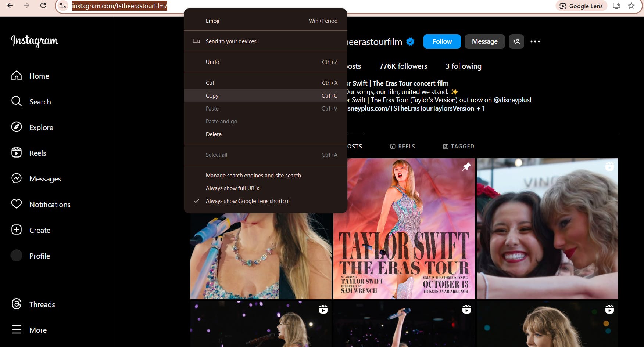Open the bottom-middle reel with raised microphone
Image resolution: width=644 pixels, height=347 pixels.
(404, 324)
